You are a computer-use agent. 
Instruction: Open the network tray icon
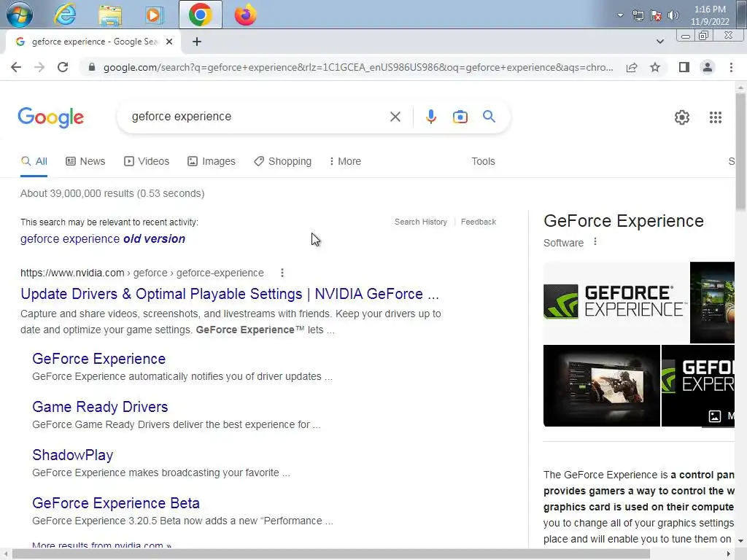(x=638, y=15)
